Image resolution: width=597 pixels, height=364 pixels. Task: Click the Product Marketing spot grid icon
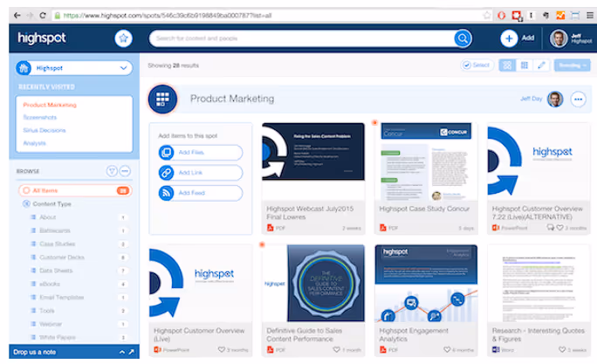coord(162,99)
